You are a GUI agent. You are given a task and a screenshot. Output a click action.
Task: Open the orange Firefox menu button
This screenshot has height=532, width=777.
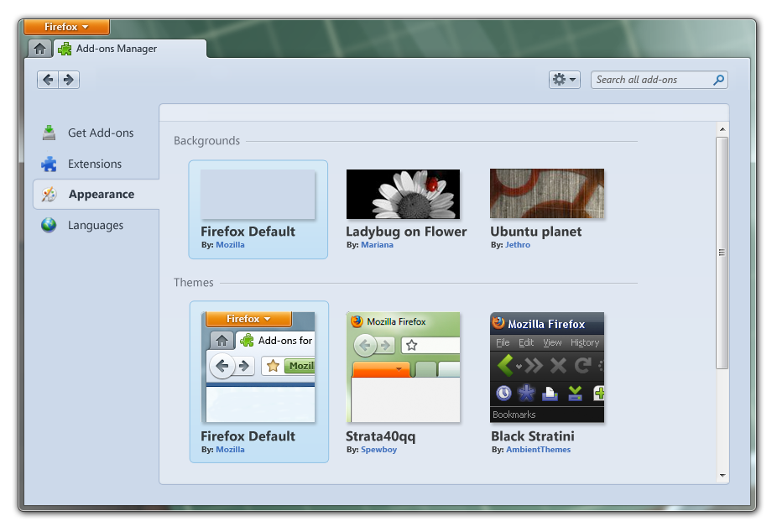point(67,27)
